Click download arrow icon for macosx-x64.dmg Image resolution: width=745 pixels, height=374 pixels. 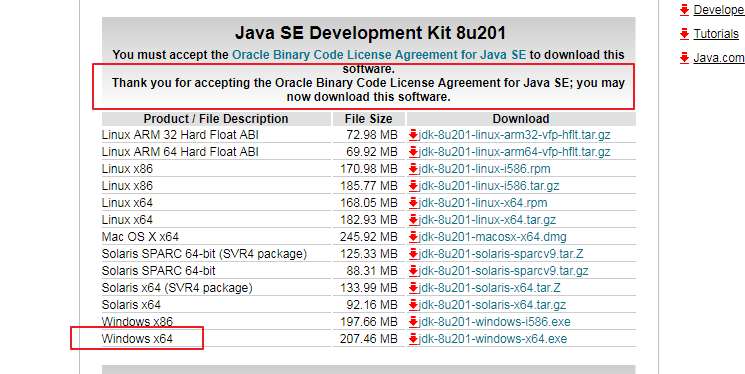(413, 237)
